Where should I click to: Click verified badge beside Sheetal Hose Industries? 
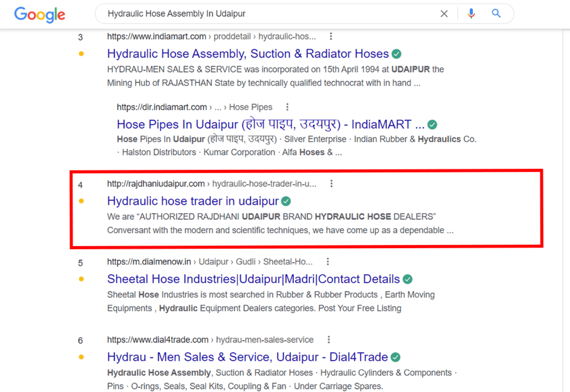tap(408, 279)
